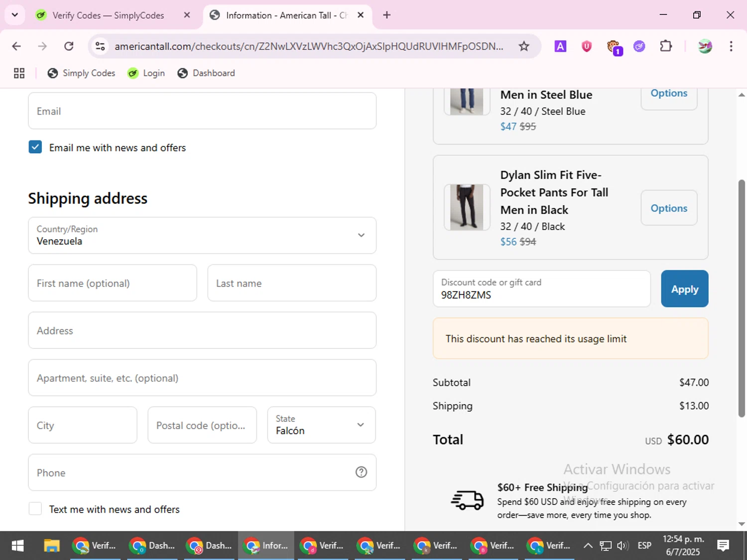Click the Shipping address heading
Viewport: 747px width, 560px height.
88,199
